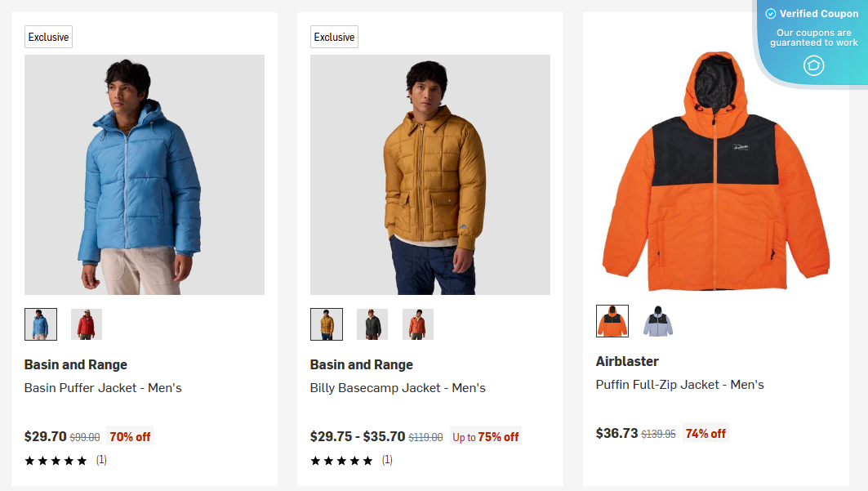Screen dimensions: 868x491
Task: Choose orange swatch for Billy Basecamp Jacket
Action: (x=418, y=324)
